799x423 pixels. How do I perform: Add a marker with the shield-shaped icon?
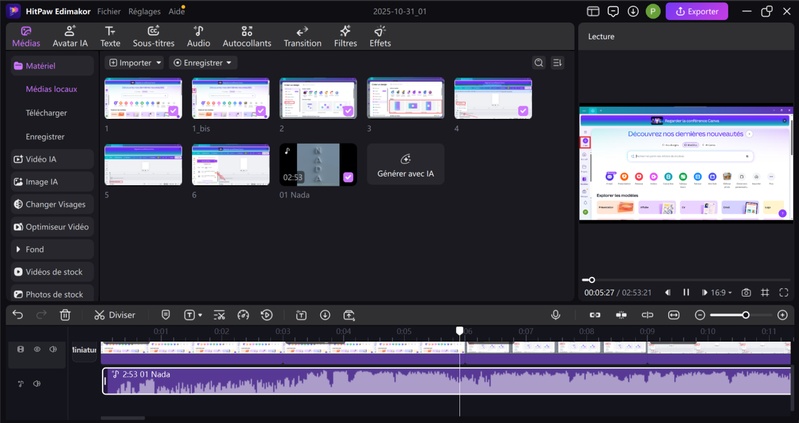[166, 315]
